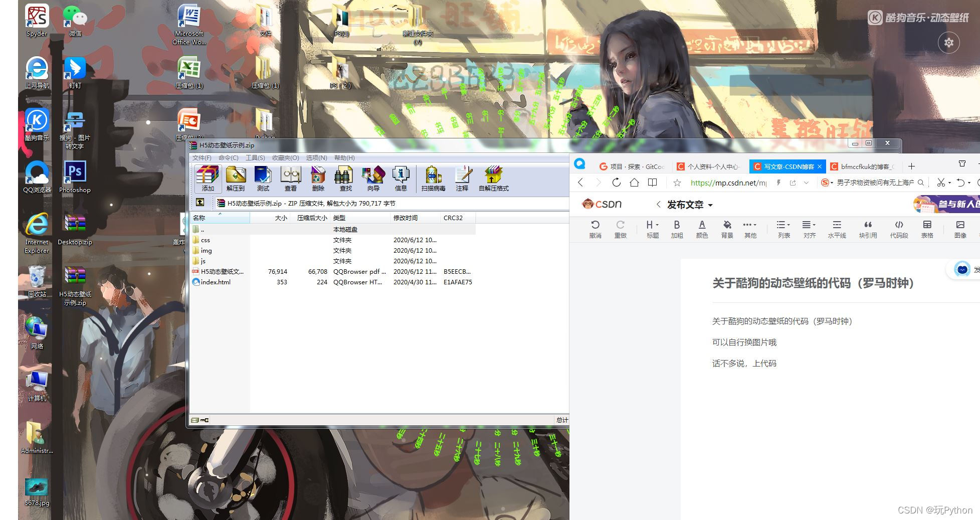The height and width of the screenshot is (520, 980).
Task: Click the Scan Virus (扫描病毒) icon
Action: (433, 179)
